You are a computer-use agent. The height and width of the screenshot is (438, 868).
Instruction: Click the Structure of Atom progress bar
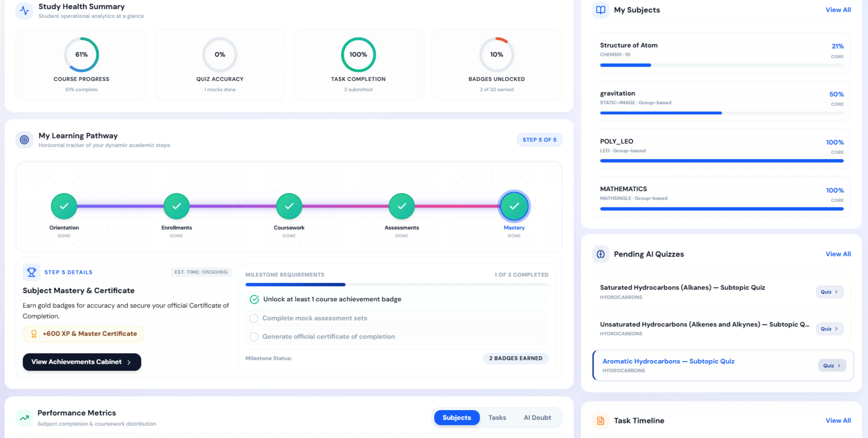click(x=721, y=65)
